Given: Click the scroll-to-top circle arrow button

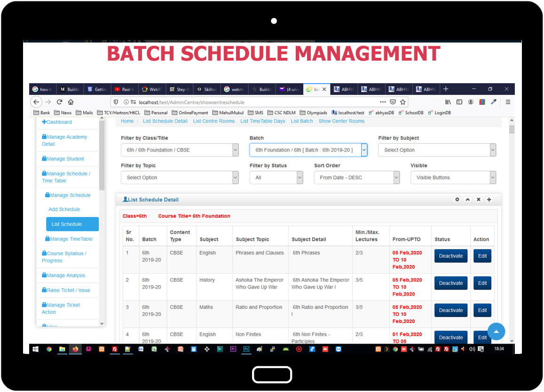Looking at the screenshot, I should (x=496, y=331).
